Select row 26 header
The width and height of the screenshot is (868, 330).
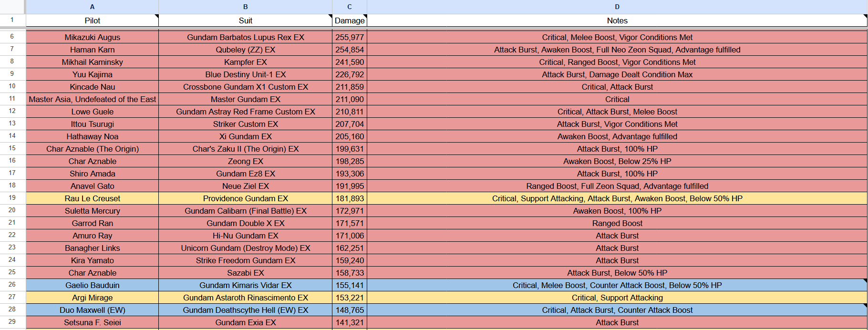pyautogui.click(x=12, y=285)
